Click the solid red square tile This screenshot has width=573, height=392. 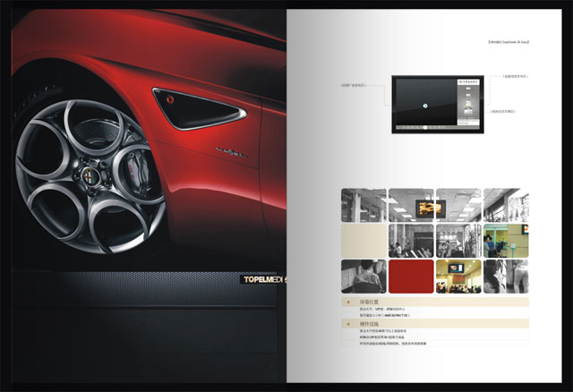click(411, 277)
